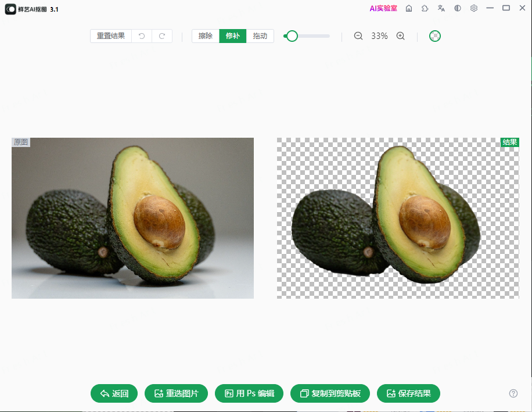Click the 保存结果 save result button
This screenshot has height=412, width=532.
(408, 393)
